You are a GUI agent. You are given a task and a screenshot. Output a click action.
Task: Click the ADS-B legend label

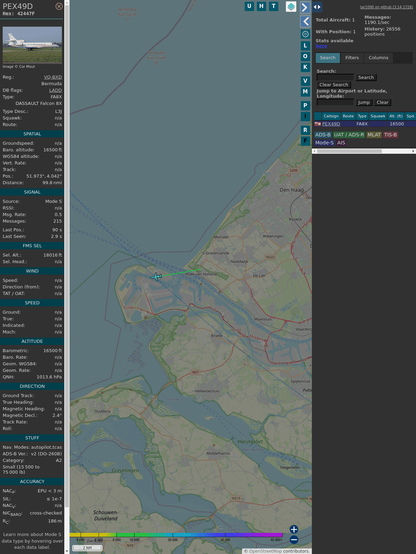[323, 135]
